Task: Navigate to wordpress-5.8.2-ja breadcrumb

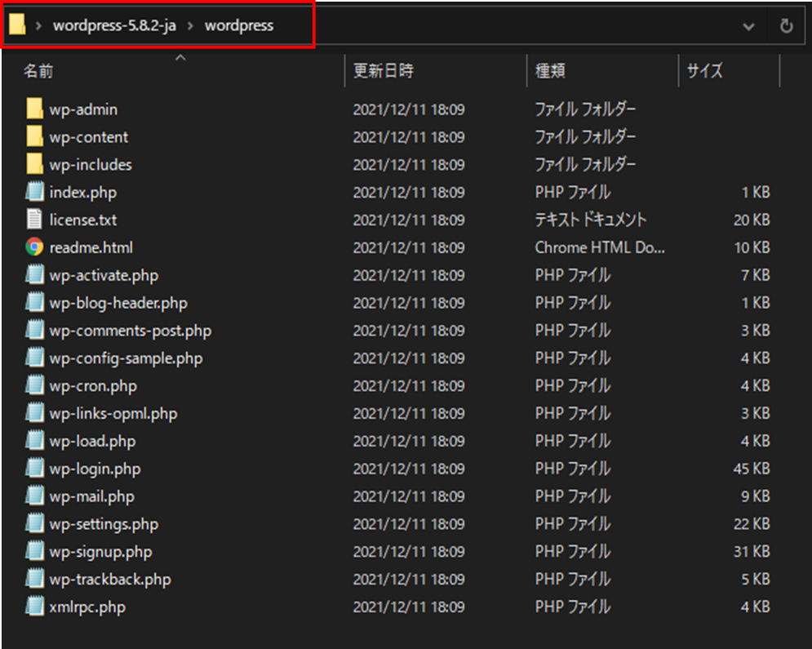Action: click(114, 26)
